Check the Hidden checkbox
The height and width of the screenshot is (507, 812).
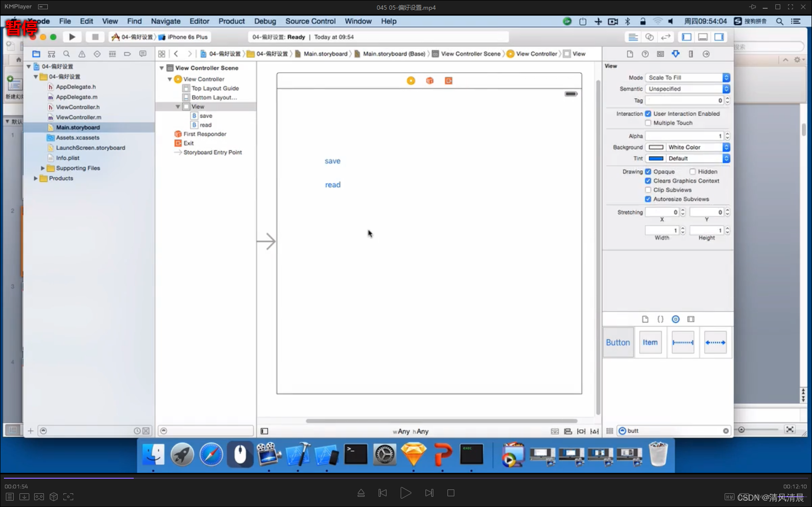tap(692, 172)
